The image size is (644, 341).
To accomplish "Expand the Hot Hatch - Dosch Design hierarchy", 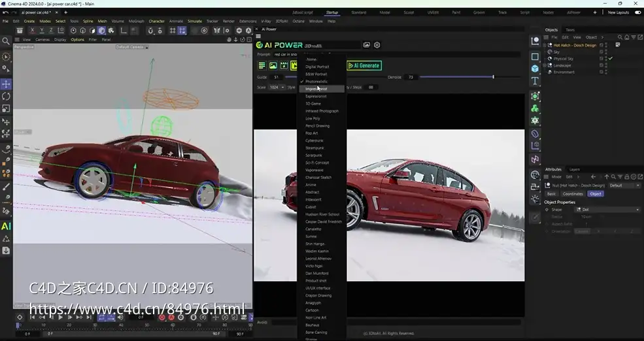I will pyautogui.click(x=545, y=45).
